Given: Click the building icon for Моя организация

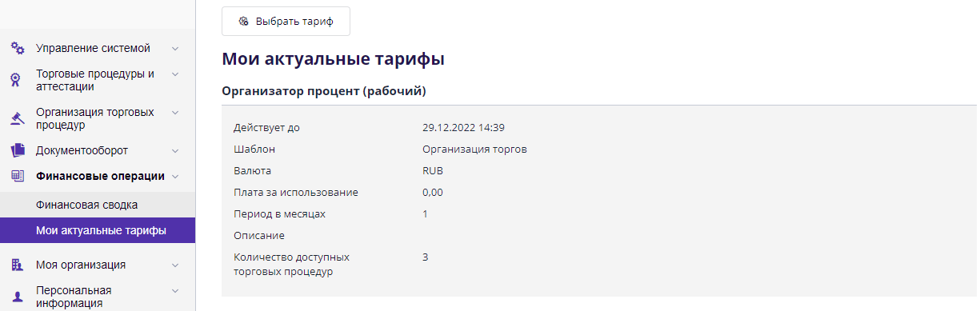Looking at the screenshot, I should (17, 265).
